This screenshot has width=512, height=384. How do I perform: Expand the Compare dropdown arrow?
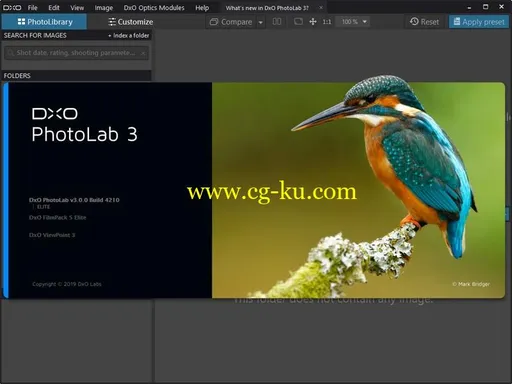point(261,22)
